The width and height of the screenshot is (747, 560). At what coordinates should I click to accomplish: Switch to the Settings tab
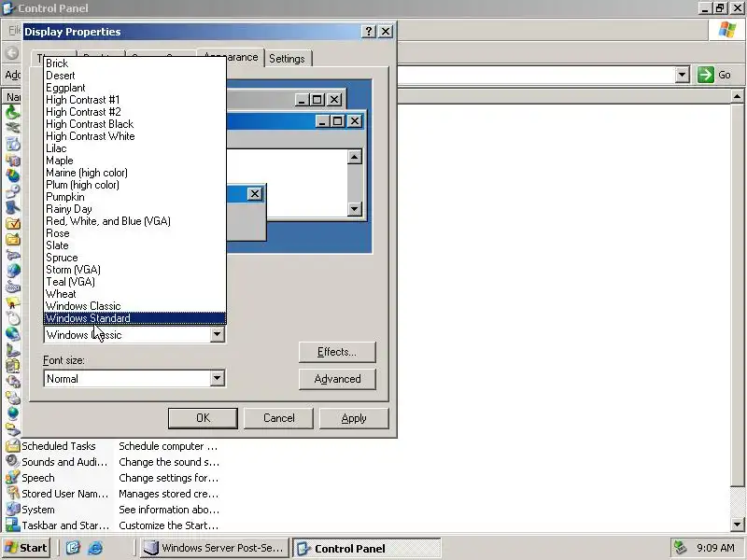[x=287, y=59]
